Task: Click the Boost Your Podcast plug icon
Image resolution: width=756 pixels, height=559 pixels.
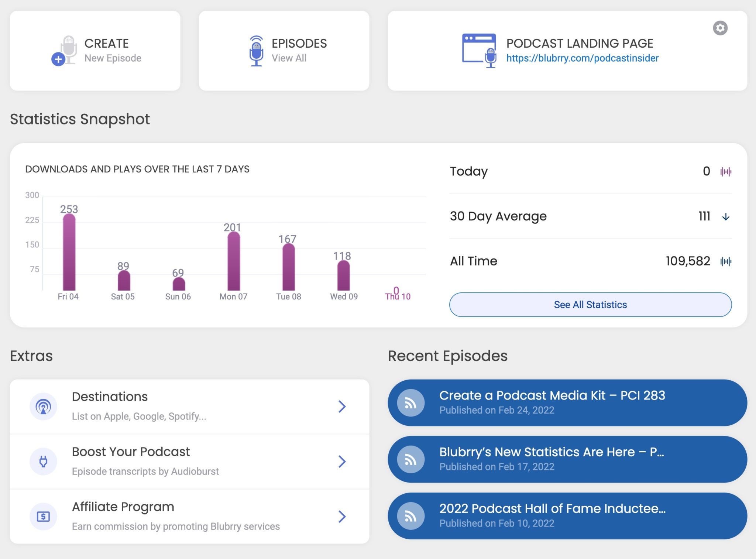Action: coord(44,461)
